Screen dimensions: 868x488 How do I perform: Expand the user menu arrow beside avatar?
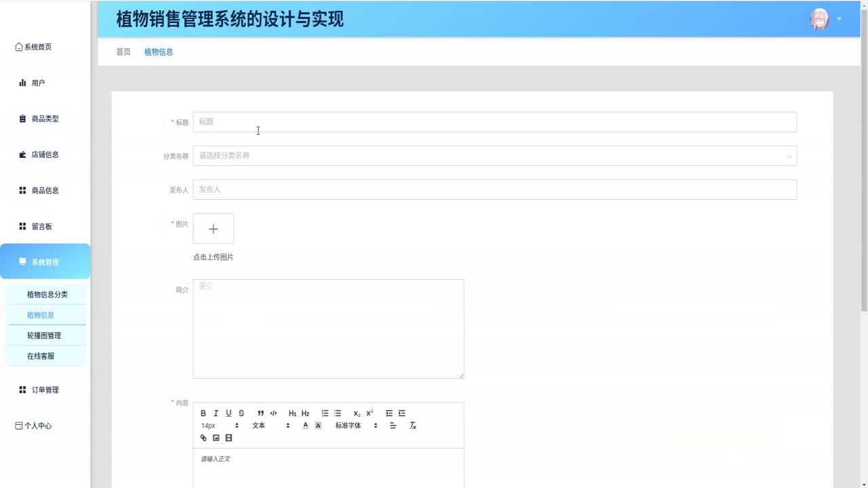[839, 19]
